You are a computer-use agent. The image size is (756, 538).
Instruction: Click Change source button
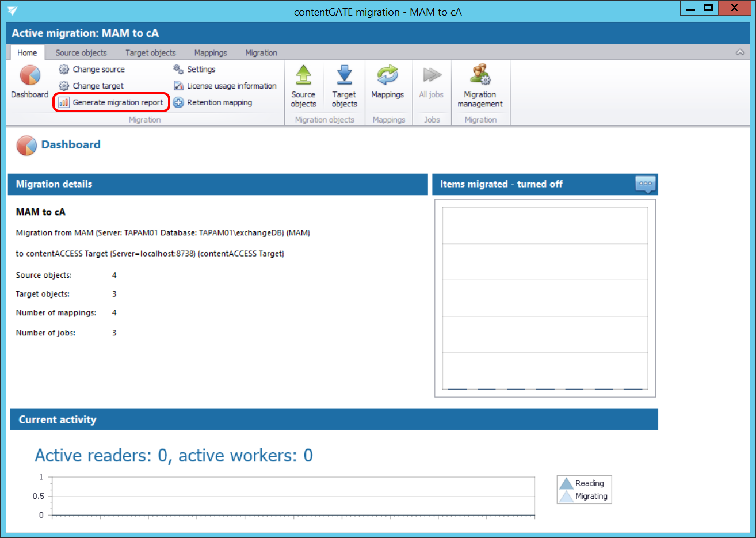92,69
